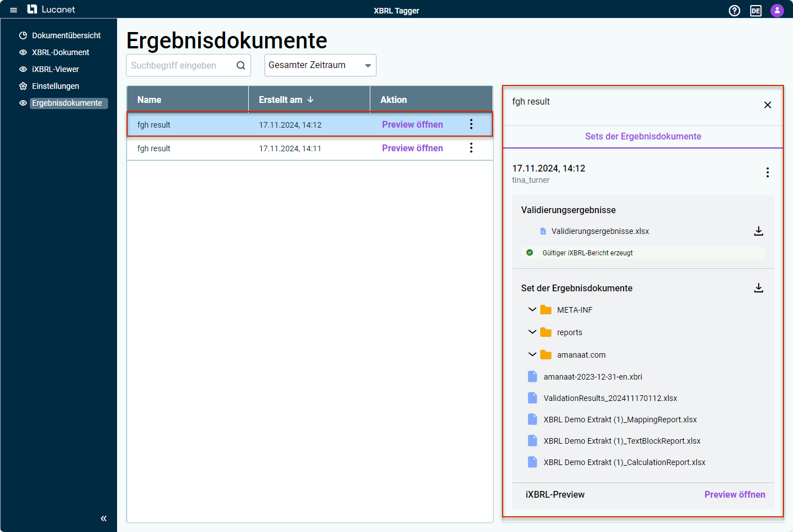The image size is (793, 532).
Task: Click Preview öffnen in 14:12 row
Action: 413,125
